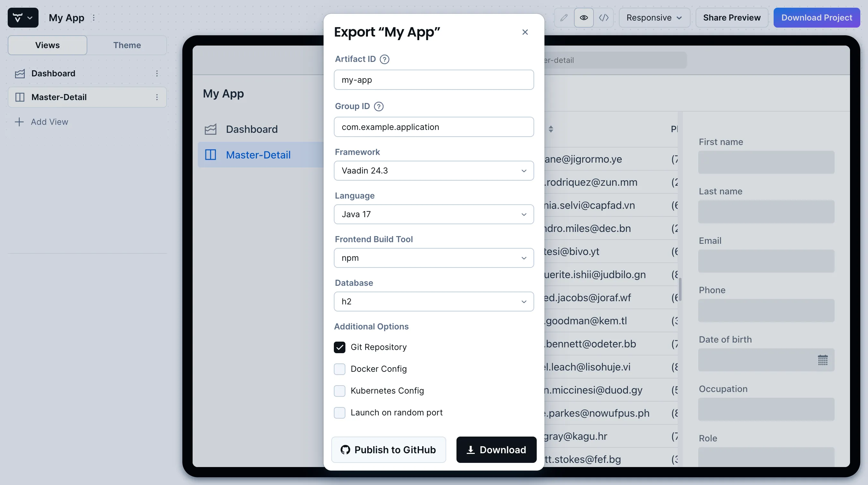Click the Last name field in preview
Viewport: 868px width, 485px height.
766,212
